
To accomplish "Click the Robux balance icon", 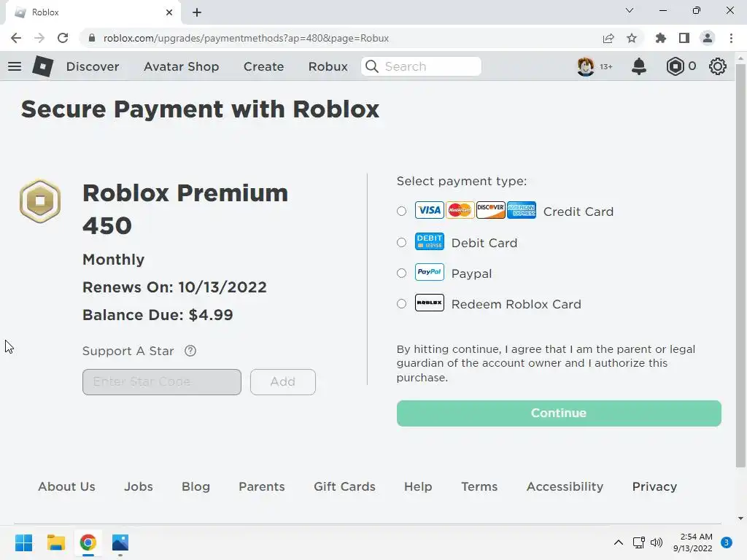I will point(675,66).
